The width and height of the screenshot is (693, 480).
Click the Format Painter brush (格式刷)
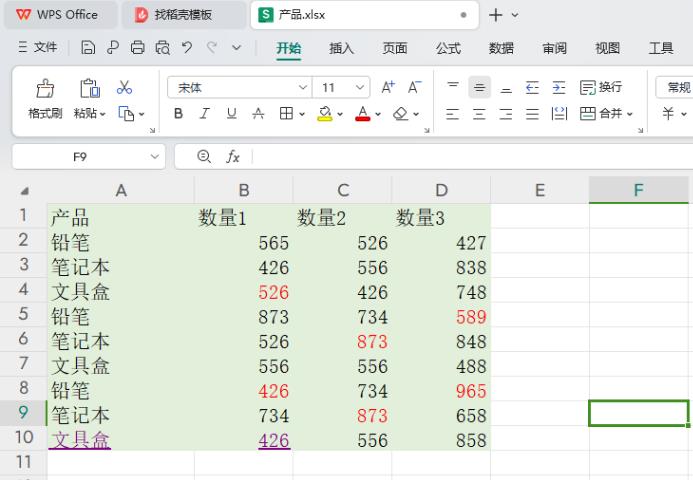tap(45, 89)
